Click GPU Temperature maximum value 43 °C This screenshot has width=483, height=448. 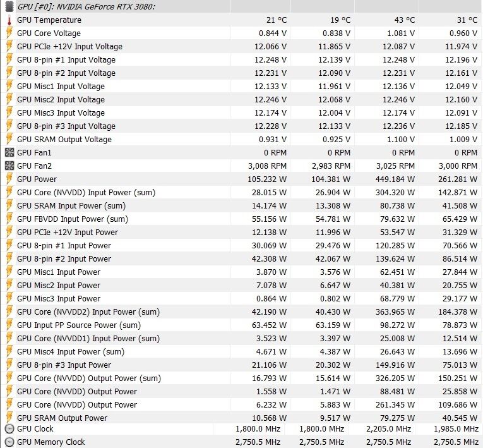[405, 20]
